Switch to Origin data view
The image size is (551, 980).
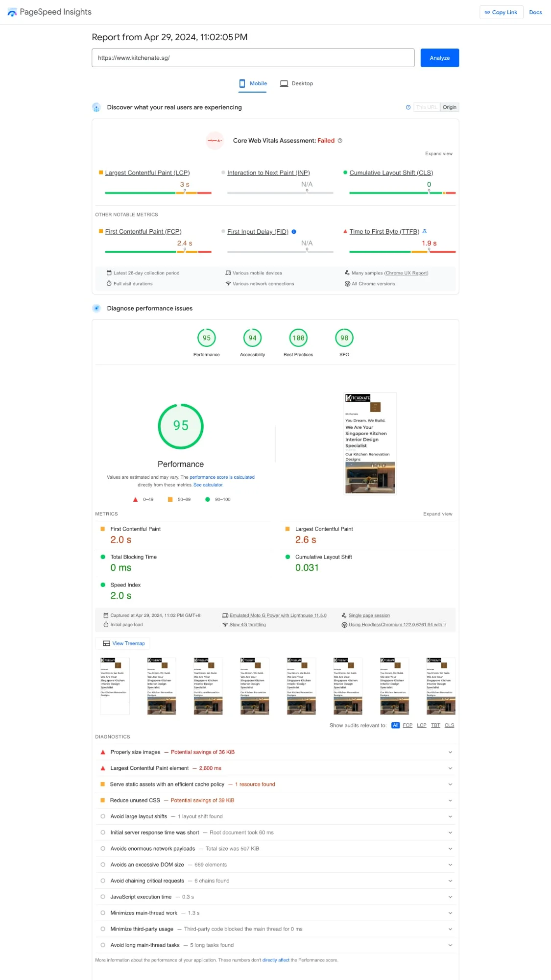pos(449,107)
